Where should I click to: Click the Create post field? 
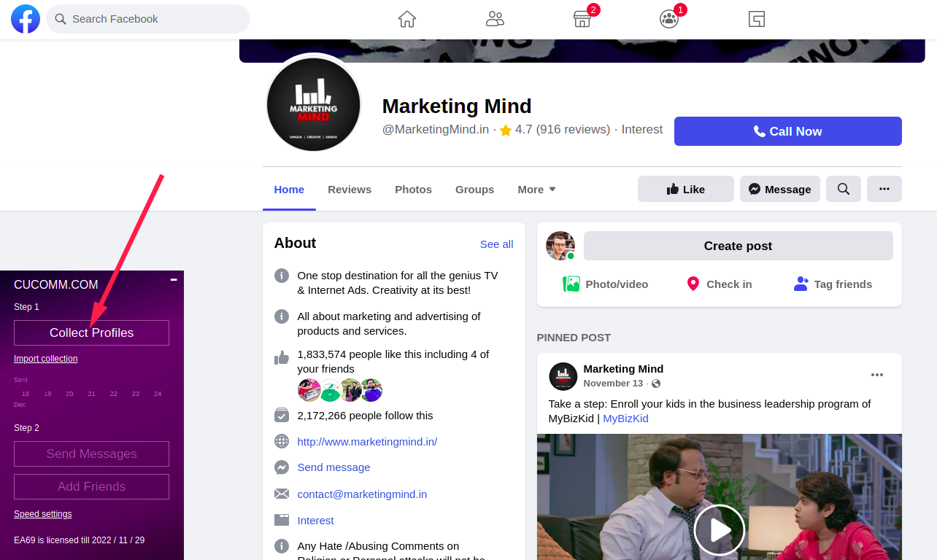pyautogui.click(x=739, y=246)
